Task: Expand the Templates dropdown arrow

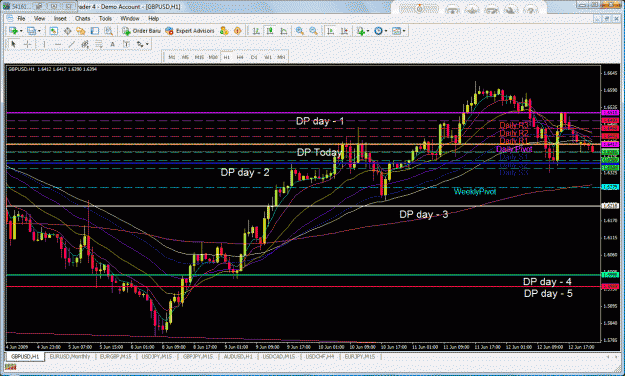Action: pyautogui.click(x=404, y=31)
